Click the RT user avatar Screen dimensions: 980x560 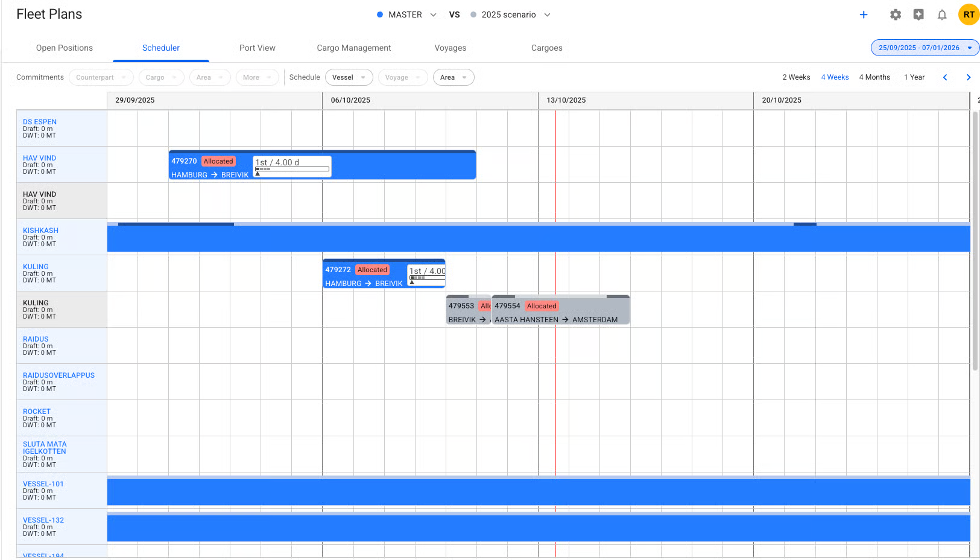[969, 15]
